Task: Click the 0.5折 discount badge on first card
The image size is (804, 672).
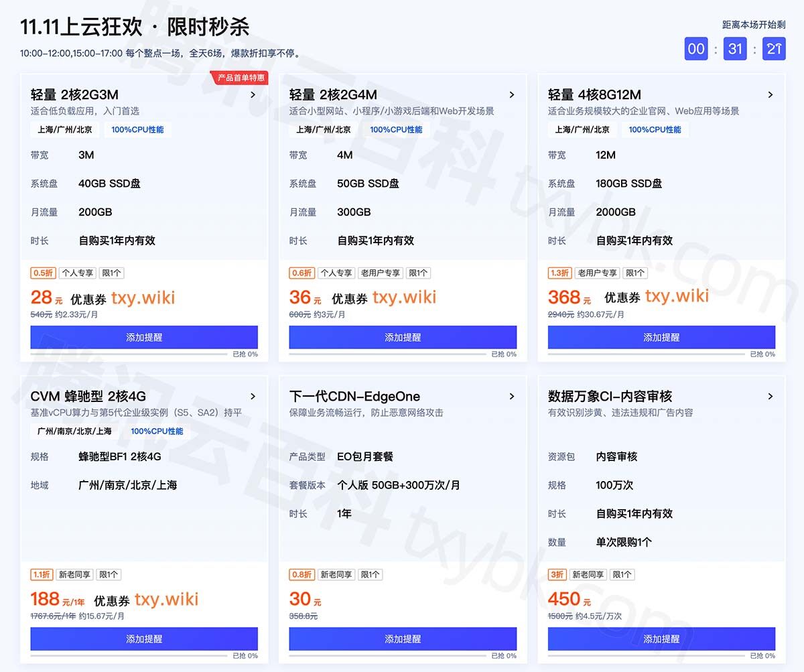Action: (x=42, y=273)
